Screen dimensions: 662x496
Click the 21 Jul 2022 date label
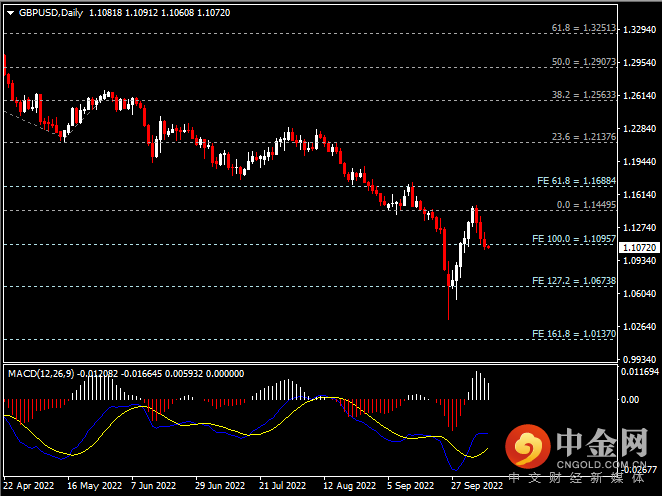(x=282, y=486)
